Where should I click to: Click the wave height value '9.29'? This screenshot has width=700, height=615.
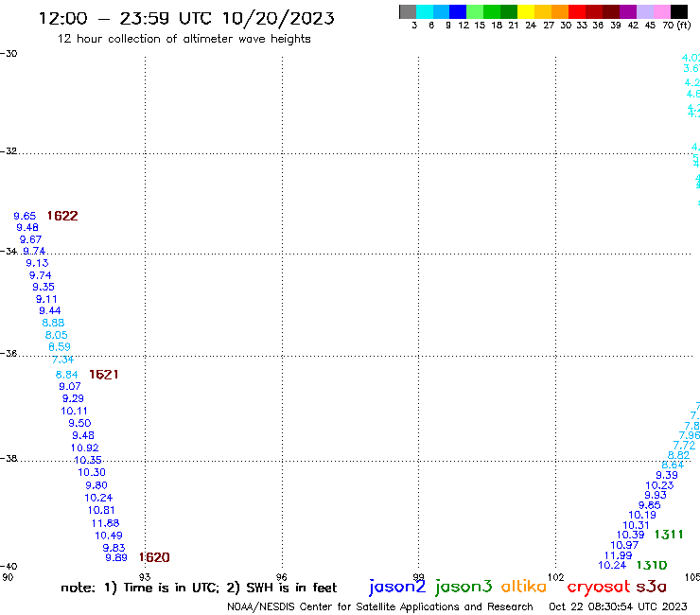tap(73, 398)
